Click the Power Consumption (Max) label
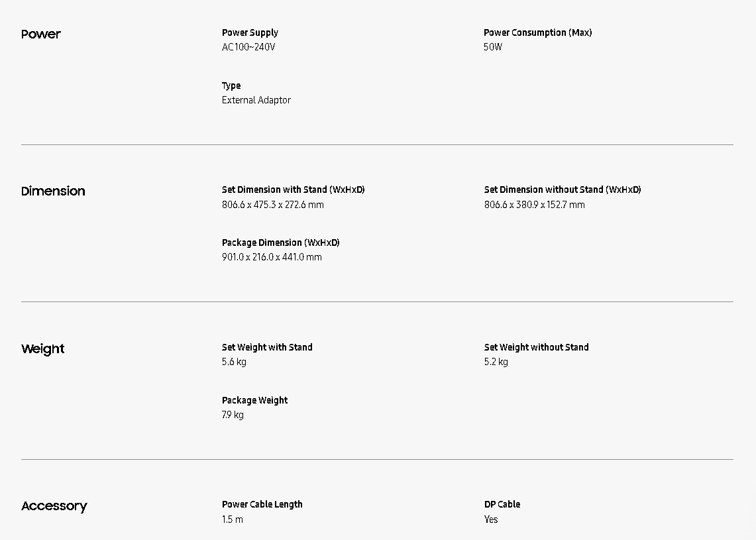Screen dimensions: 756x540 (x=537, y=32)
